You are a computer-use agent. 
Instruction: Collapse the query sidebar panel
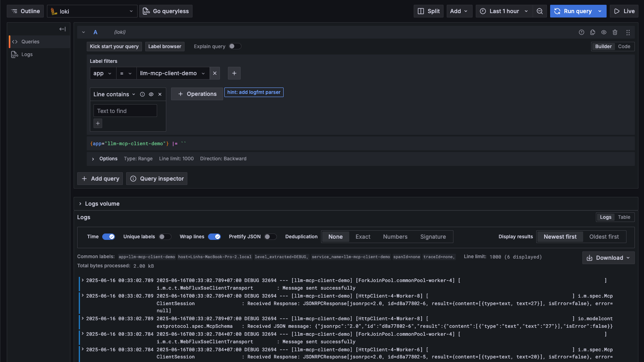click(x=62, y=29)
